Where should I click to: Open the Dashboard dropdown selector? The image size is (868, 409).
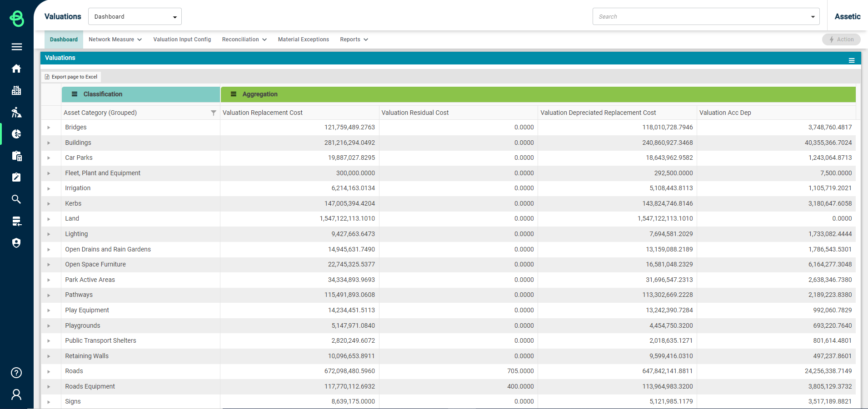pyautogui.click(x=135, y=16)
